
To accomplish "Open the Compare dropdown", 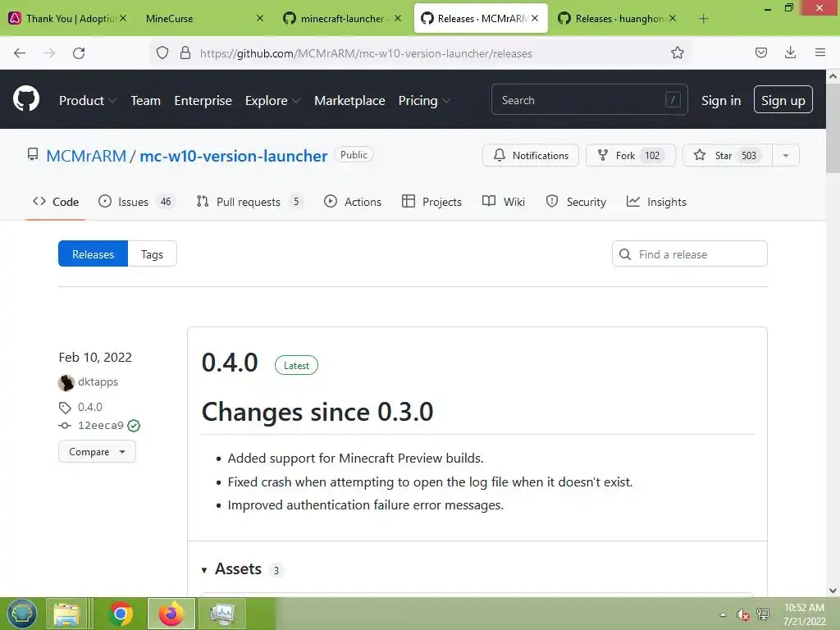I will point(97,452).
